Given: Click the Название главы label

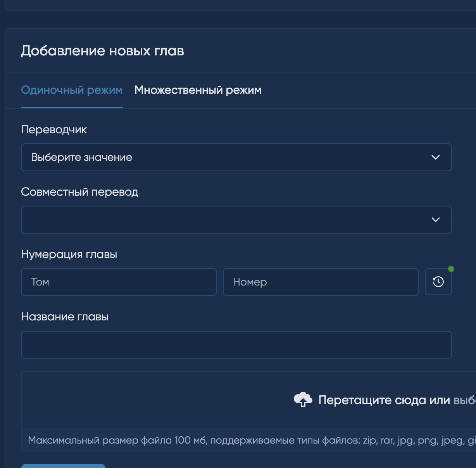Looking at the screenshot, I should [x=65, y=317].
